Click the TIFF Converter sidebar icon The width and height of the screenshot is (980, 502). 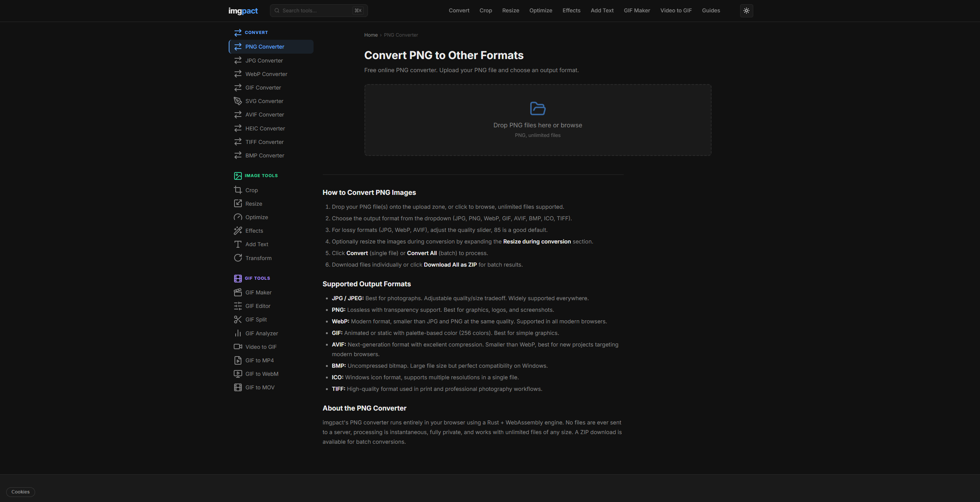pos(238,142)
